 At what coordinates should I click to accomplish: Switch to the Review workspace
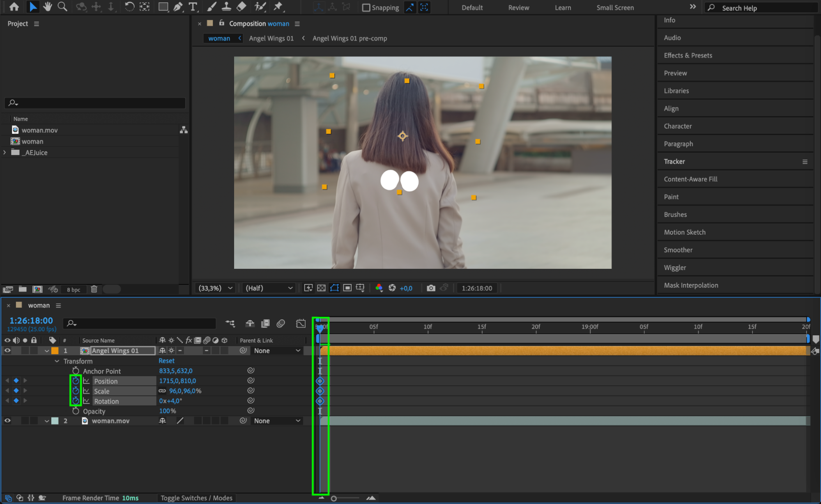click(x=518, y=8)
